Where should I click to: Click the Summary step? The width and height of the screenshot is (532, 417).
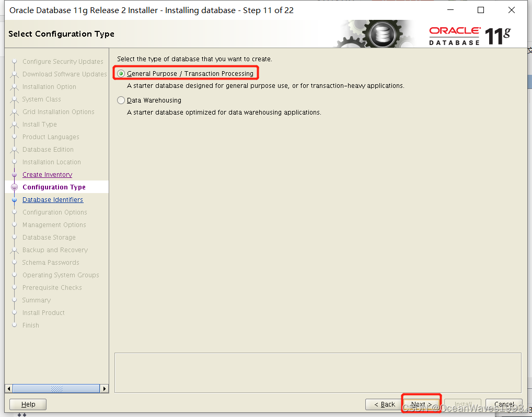pyautogui.click(x=36, y=300)
